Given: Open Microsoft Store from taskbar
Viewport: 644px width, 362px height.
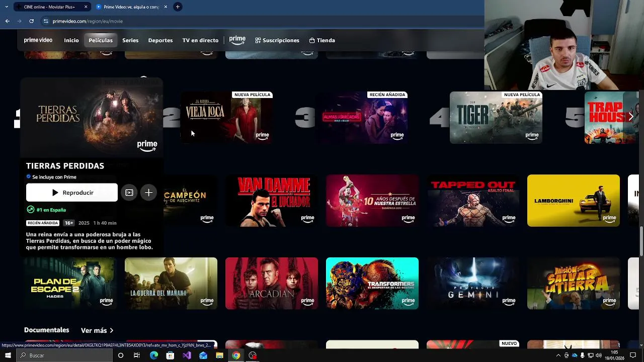Looking at the screenshot, I should pyautogui.click(x=170, y=355).
